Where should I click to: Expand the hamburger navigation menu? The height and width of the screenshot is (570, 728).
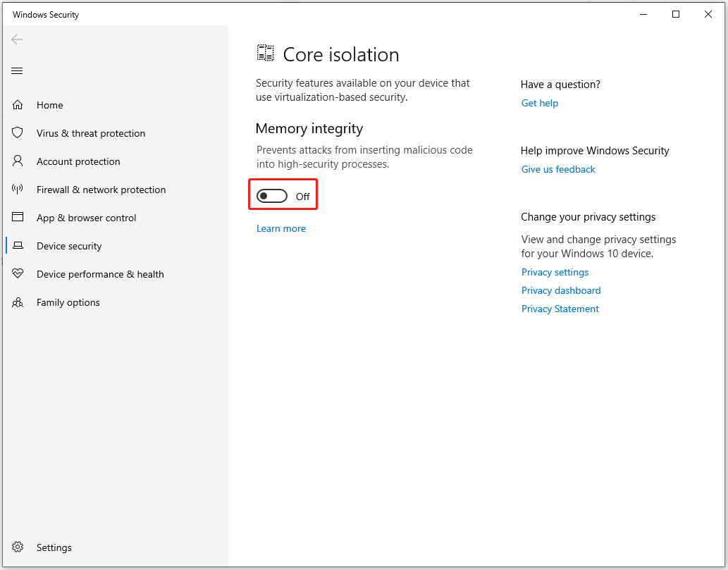[x=18, y=70]
